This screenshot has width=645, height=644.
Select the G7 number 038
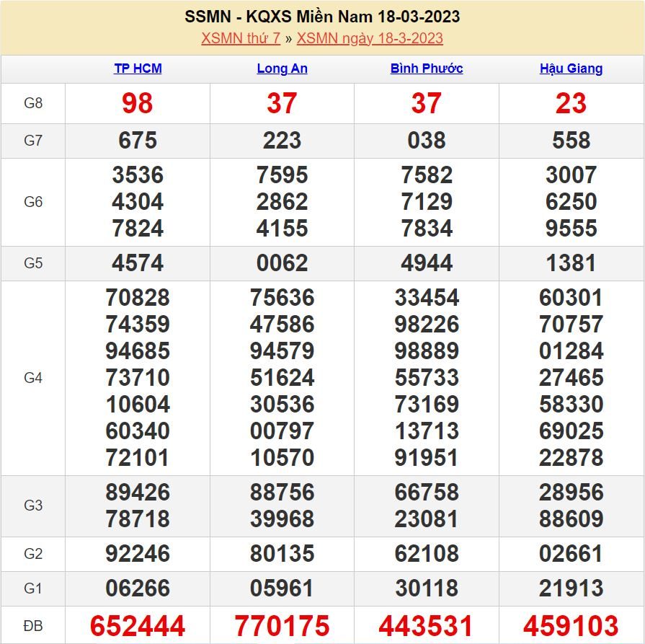427,141
